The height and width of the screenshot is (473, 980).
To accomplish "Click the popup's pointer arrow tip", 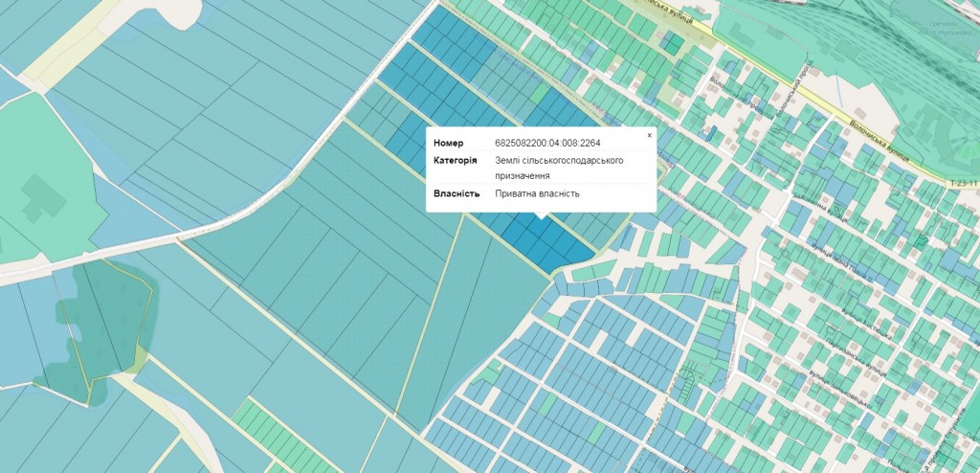I will click(x=542, y=218).
